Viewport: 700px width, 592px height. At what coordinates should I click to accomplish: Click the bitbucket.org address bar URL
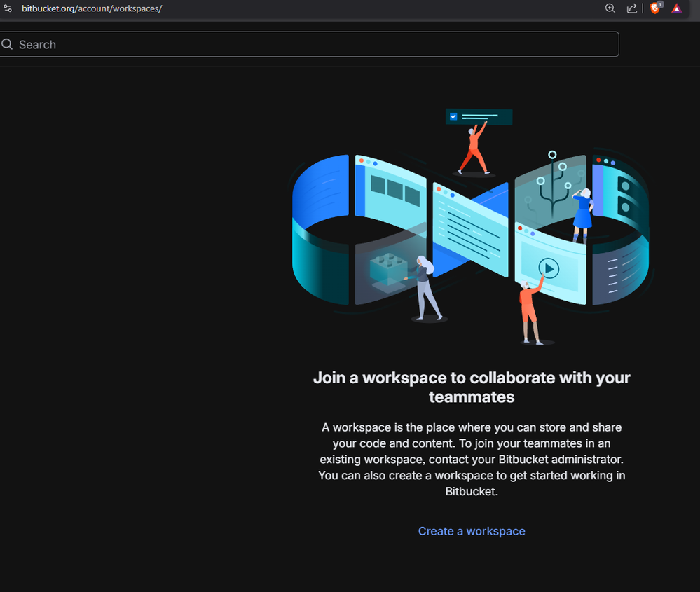pos(92,8)
